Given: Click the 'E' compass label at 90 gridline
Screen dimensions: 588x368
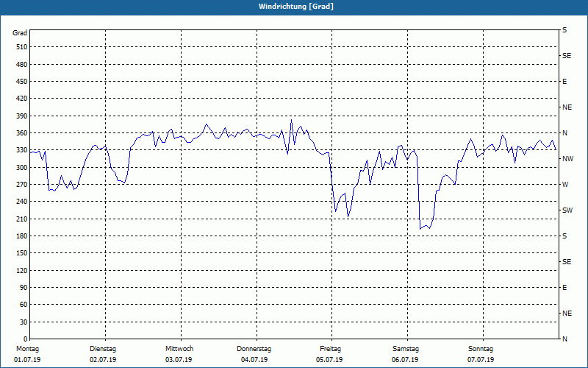Looking at the screenshot, I should pyautogui.click(x=564, y=288).
